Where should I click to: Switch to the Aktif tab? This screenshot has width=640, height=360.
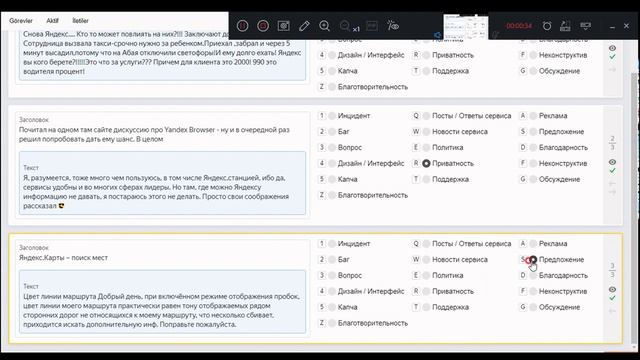[52, 20]
